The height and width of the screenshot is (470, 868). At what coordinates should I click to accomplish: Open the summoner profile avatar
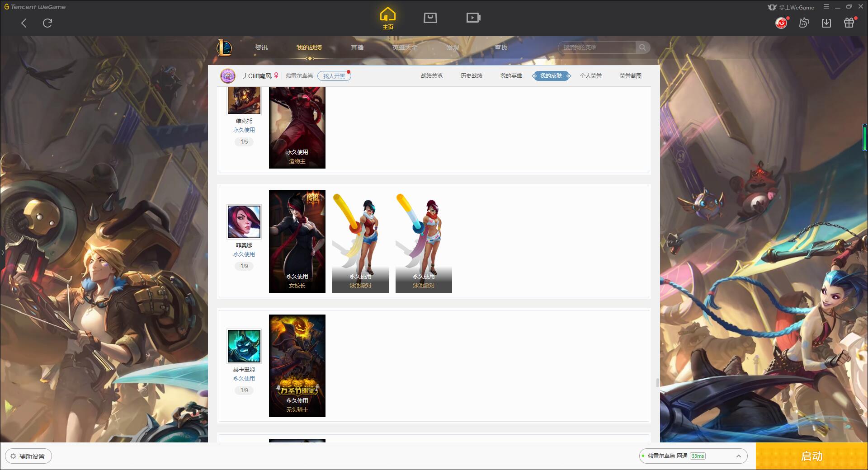tap(228, 76)
